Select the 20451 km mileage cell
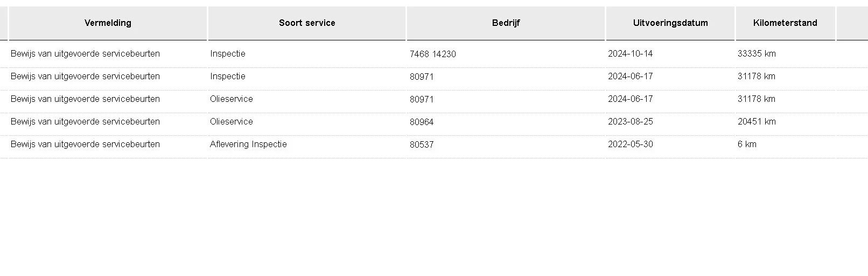Image resolution: width=868 pixels, height=276 pixels. point(757,122)
